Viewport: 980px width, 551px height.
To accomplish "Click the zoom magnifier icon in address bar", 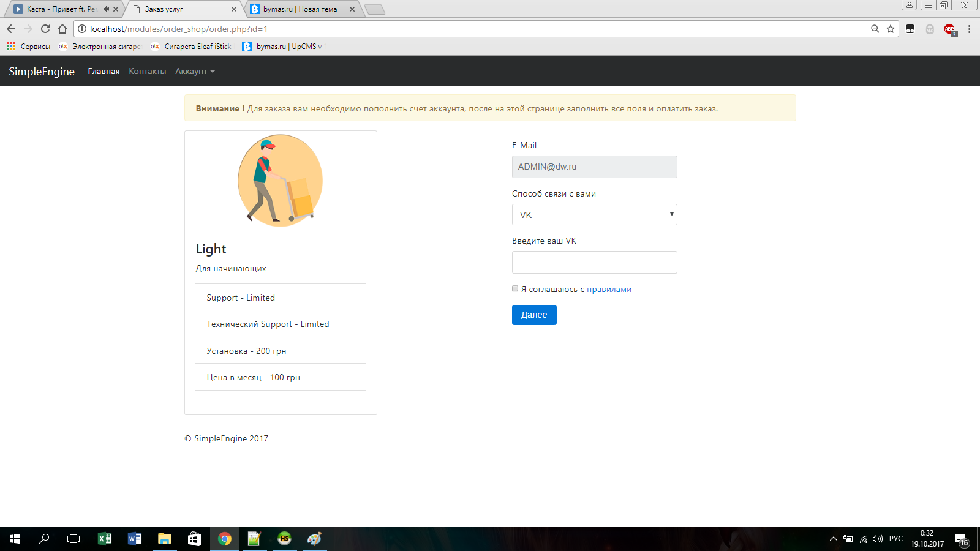I will point(875,29).
